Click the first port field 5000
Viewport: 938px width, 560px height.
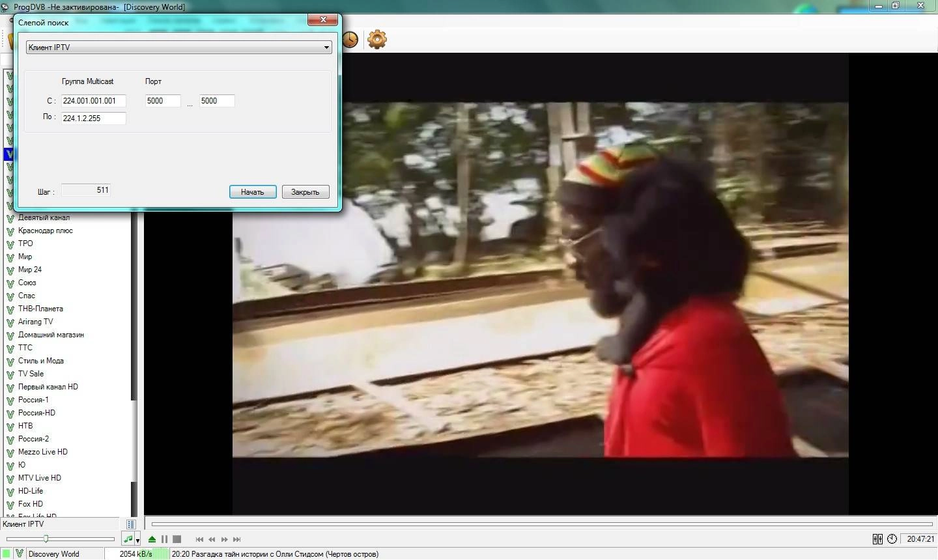click(x=163, y=101)
